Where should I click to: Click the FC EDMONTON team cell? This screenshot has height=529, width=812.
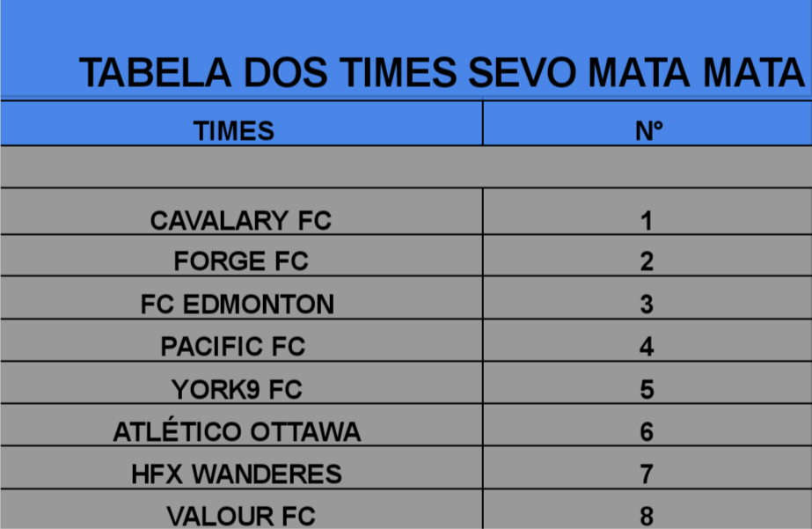coord(238,305)
